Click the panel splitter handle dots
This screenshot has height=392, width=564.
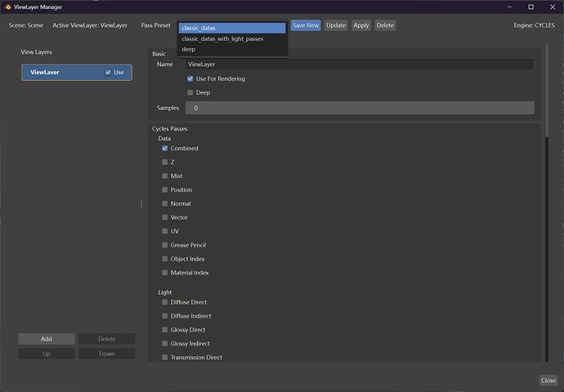click(x=141, y=203)
